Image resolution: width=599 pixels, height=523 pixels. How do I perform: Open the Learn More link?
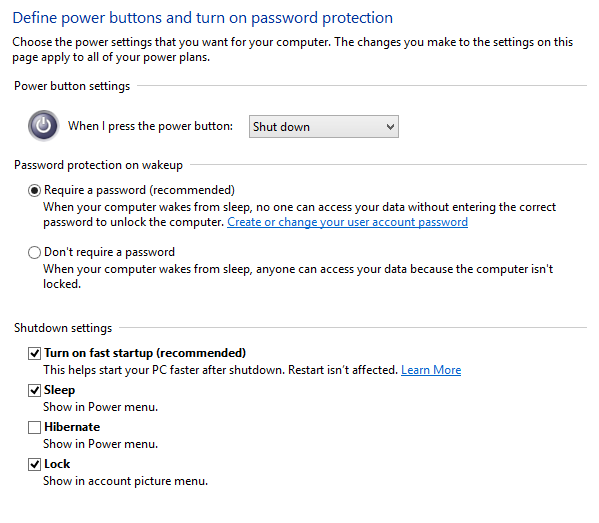(x=431, y=370)
